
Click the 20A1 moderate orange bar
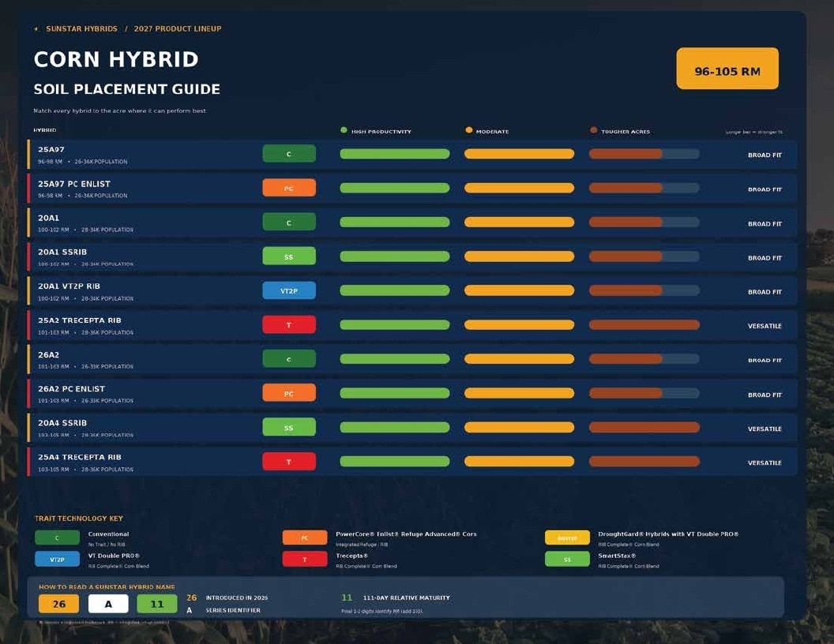click(x=519, y=222)
